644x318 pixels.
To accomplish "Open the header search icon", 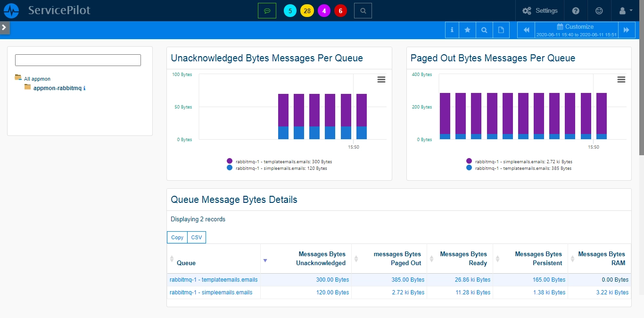I will [363, 10].
